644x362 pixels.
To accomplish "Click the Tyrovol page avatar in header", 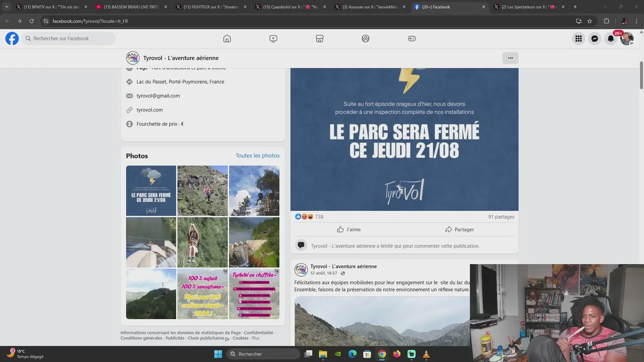I will coord(133,58).
